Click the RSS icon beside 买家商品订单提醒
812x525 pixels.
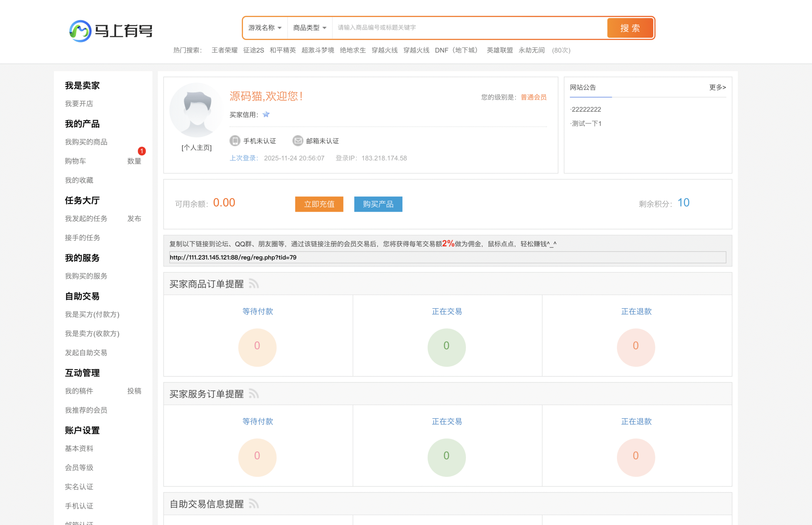tap(254, 284)
